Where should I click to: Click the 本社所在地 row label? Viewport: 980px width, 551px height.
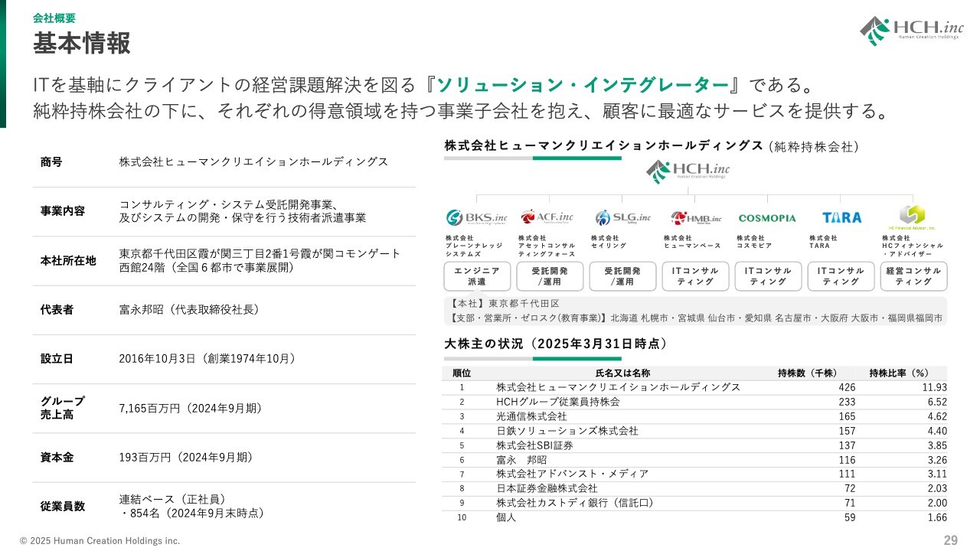[x=68, y=260]
